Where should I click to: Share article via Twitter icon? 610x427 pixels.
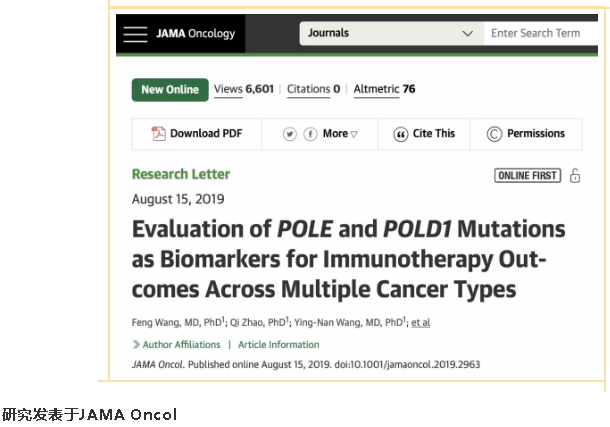pyautogui.click(x=289, y=134)
